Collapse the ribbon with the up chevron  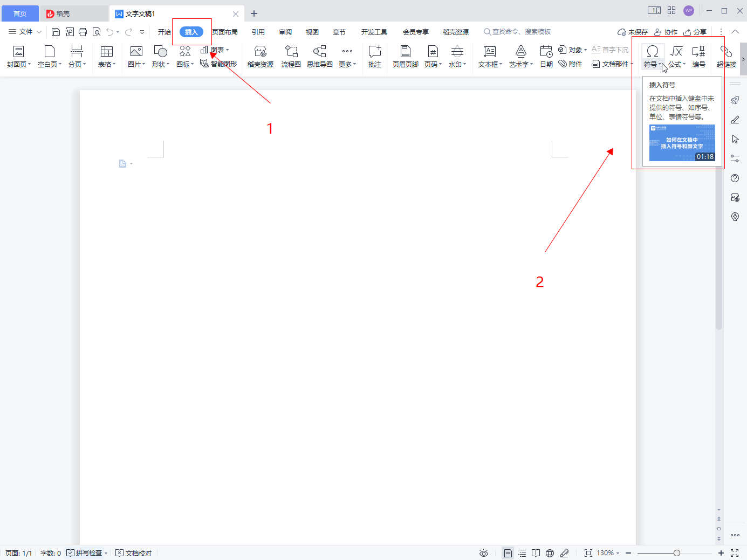tap(735, 32)
